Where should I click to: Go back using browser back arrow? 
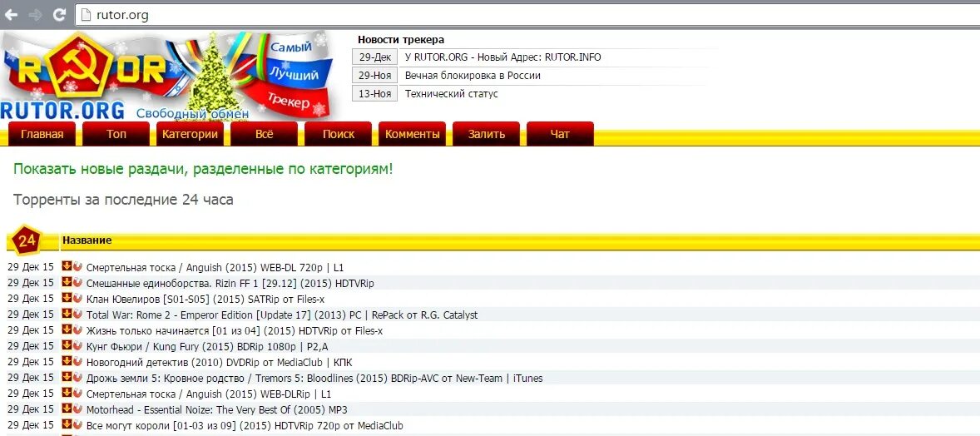[x=12, y=15]
